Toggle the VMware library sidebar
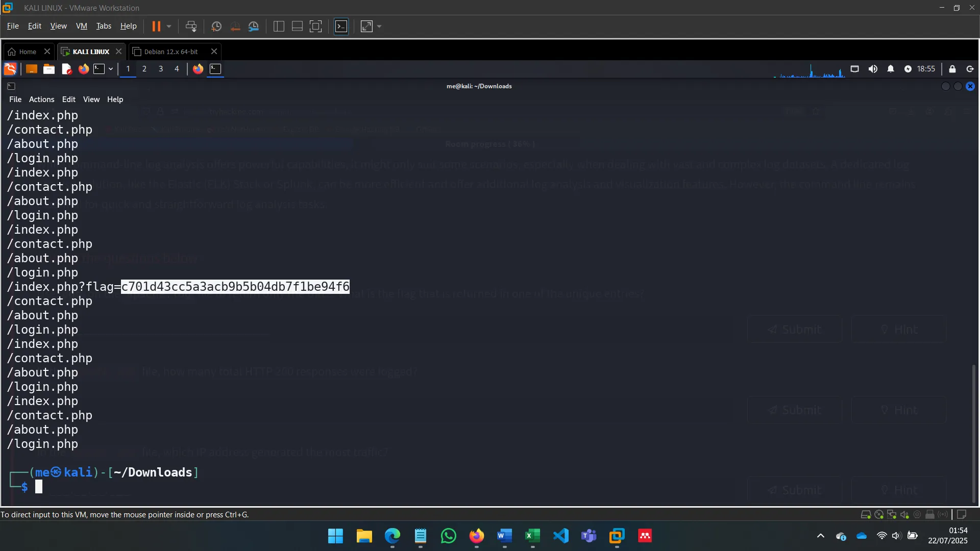The image size is (980, 551). pos(279,26)
